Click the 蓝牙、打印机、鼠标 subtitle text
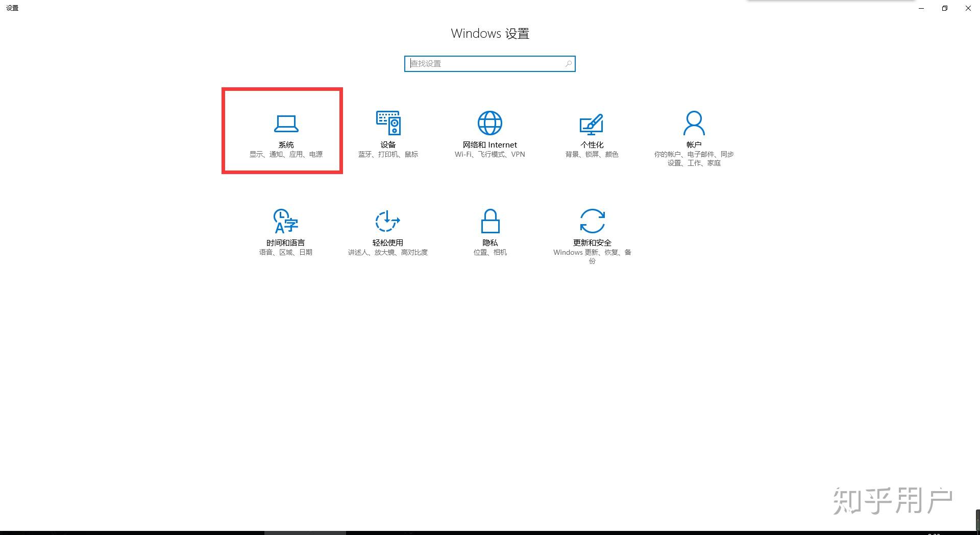980x535 pixels. click(x=388, y=154)
